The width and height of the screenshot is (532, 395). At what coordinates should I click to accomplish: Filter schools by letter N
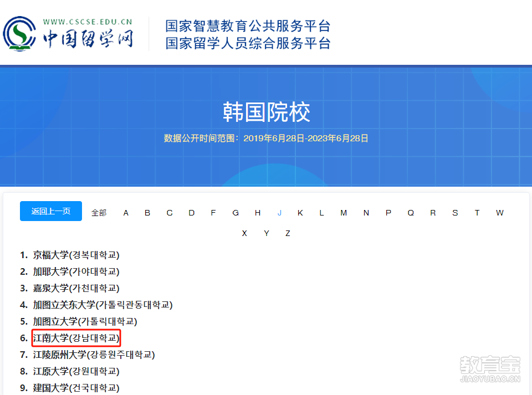pyautogui.click(x=366, y=213)
